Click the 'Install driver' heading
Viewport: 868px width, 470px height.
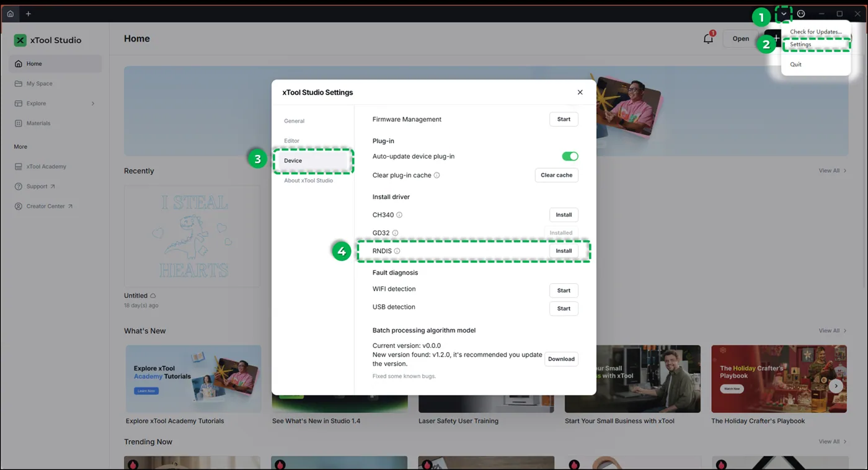(391, 197)
